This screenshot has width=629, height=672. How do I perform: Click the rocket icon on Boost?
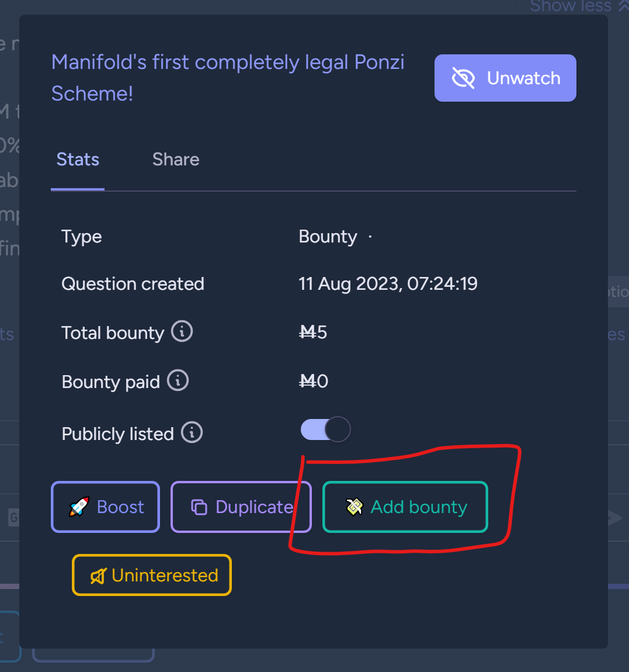coord(79,507)
